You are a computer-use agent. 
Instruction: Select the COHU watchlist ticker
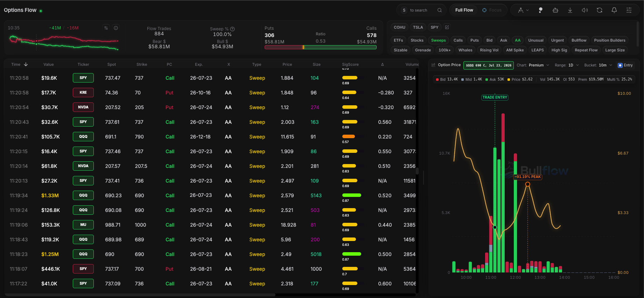[399, 27]
